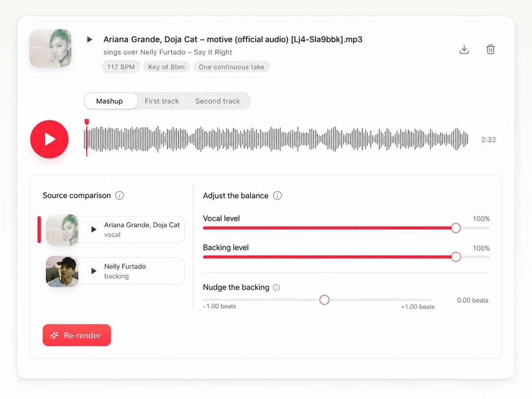
Task: Select Ariana Grande vocal source thumbnail
Action: 62,230
